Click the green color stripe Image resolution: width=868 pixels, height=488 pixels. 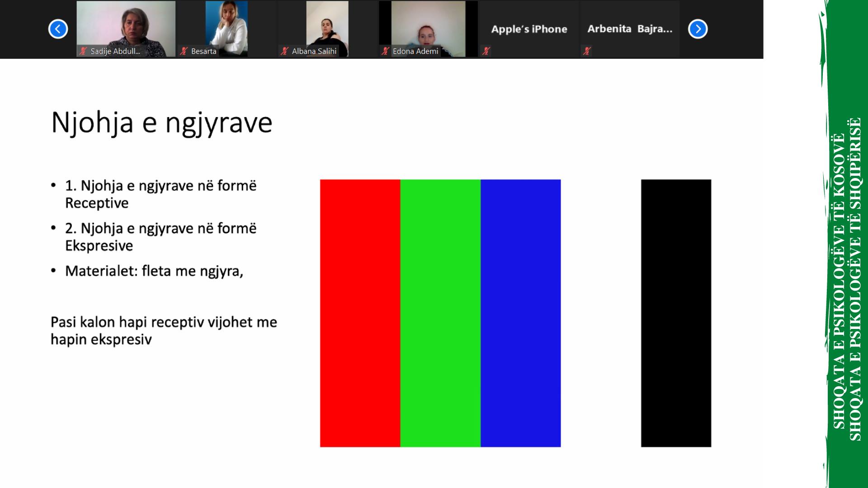(x=440, y=313)
